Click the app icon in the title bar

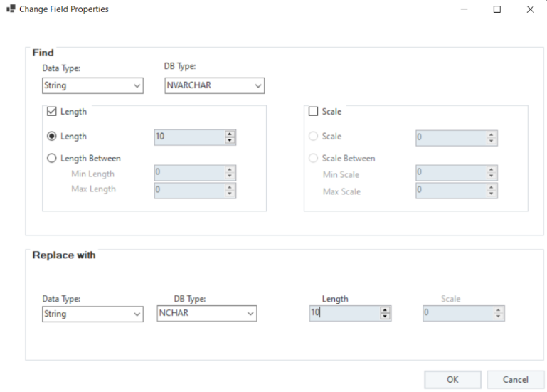point(10,9)
